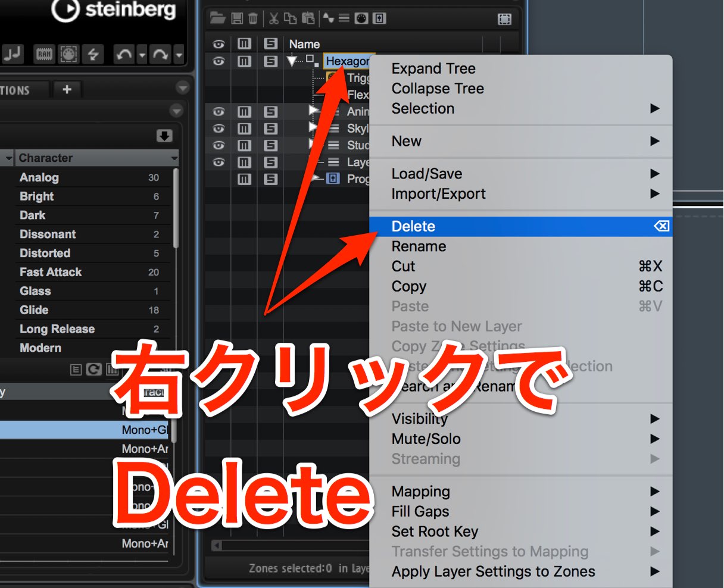Click the clipboard paste icon in toolbar
Screen dimensions: 724x588
(308, 18)
